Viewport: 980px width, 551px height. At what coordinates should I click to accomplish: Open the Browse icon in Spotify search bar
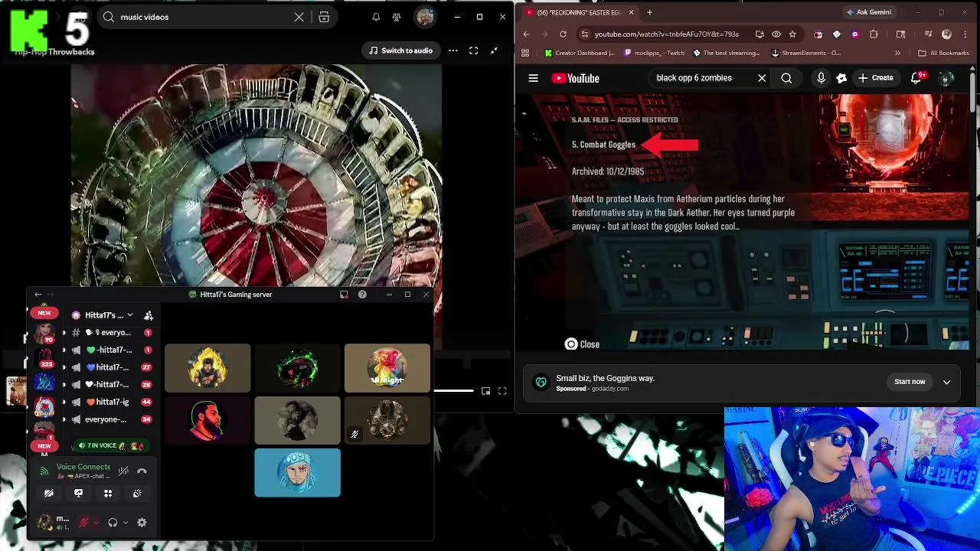point(324,17)
